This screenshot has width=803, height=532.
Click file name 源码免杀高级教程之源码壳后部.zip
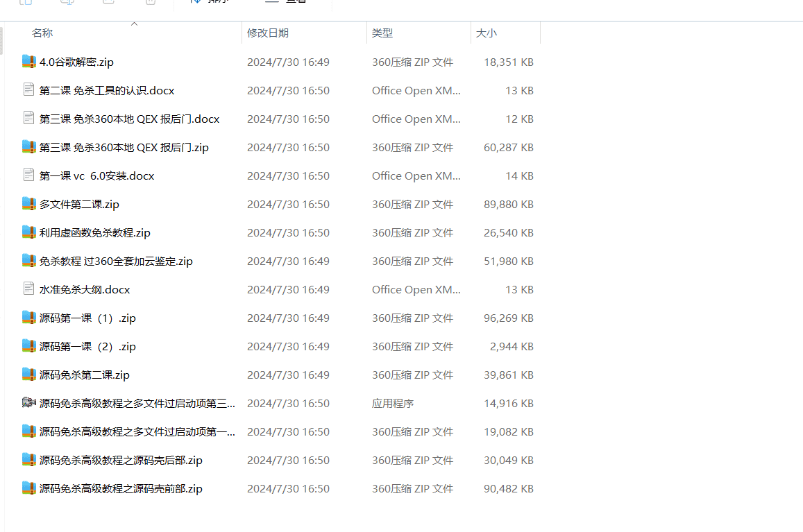(121, 461)
